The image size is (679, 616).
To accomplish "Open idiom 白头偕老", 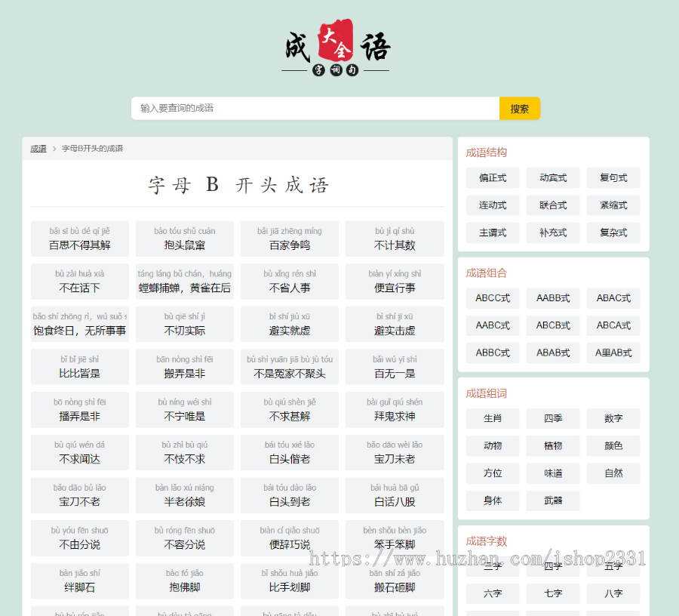I will [290, 453].
